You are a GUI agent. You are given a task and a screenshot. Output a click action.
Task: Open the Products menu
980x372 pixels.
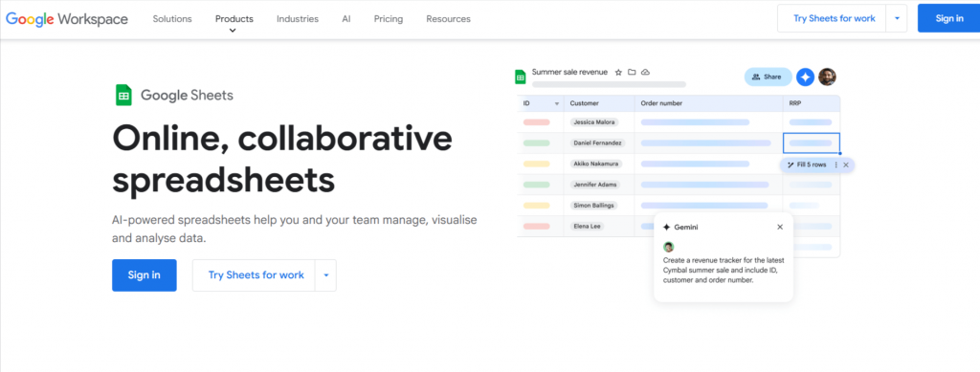coord(234,19)
